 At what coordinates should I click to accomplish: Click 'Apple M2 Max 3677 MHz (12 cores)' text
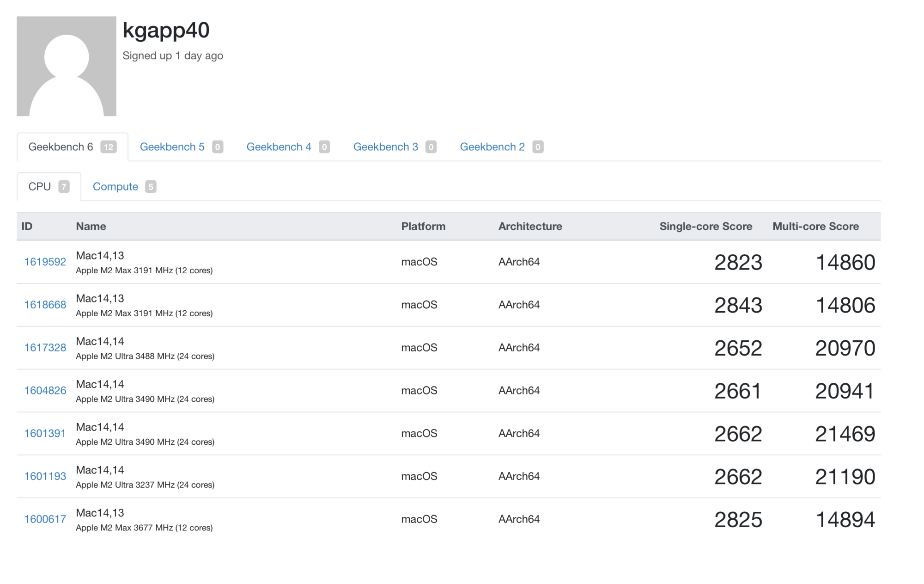pos(144,528)
